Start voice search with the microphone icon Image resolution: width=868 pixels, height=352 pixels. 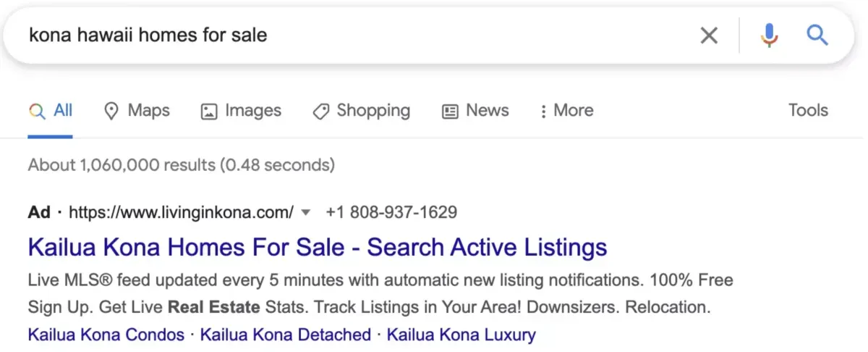(769, 35)
